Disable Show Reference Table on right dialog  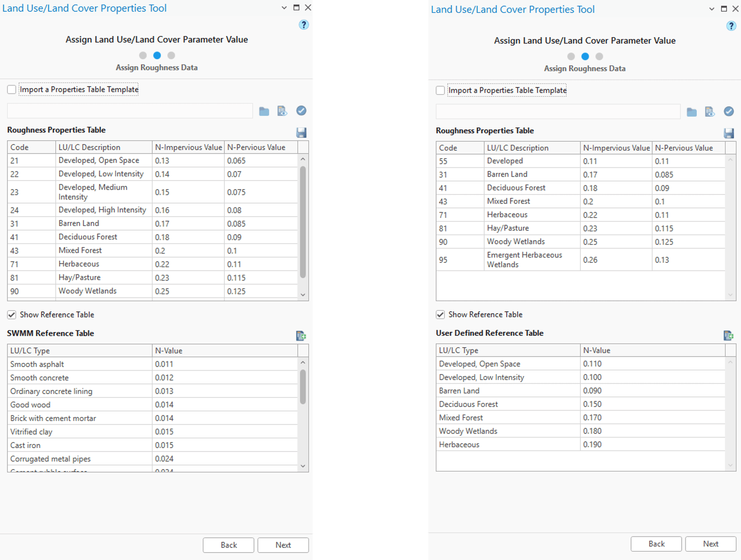(440, 314)
